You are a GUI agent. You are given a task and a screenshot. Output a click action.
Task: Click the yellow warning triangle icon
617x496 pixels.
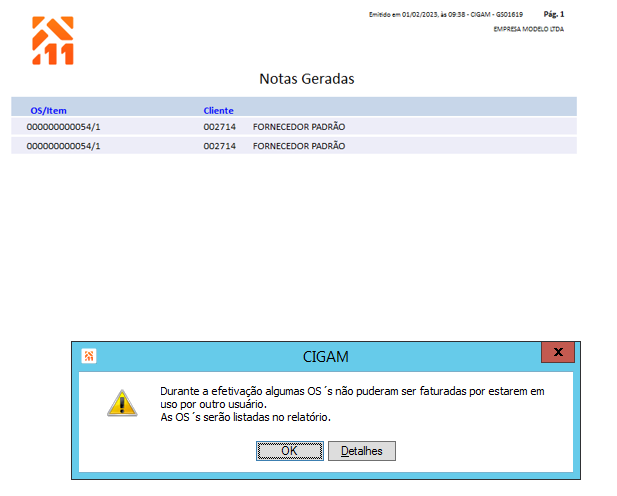(x=122, y=403)
